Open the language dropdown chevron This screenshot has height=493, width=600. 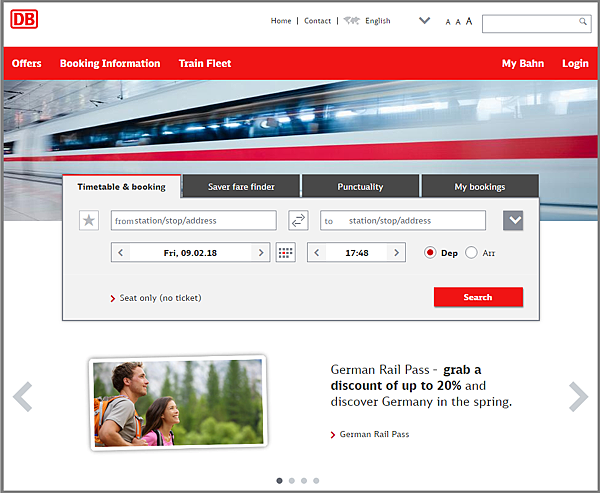tap(424, 20)
